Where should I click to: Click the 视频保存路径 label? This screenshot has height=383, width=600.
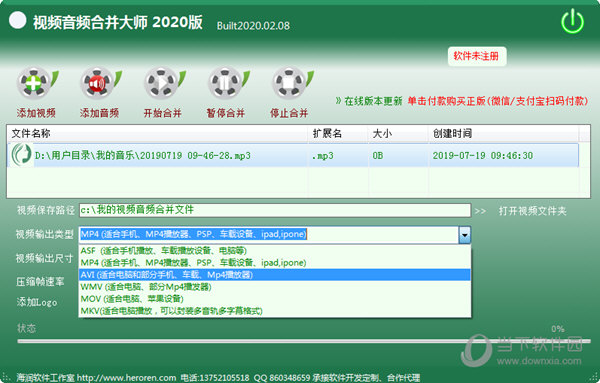(46, 210)
